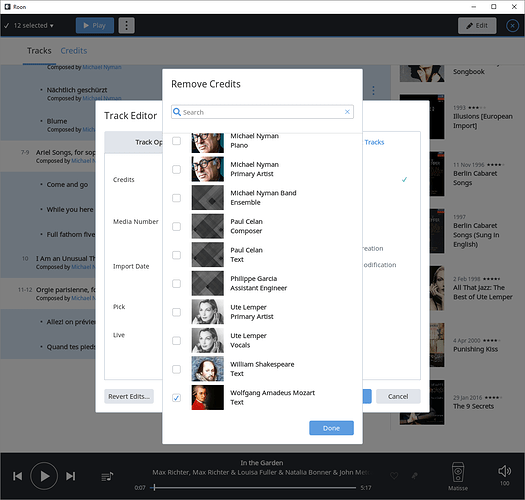
Task: Click the Michael Nyman composer link under Nächtlich geschürzt
Action: [102, 98]
